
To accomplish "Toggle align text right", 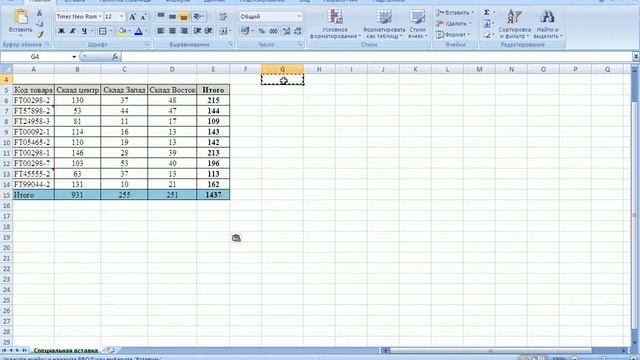I will (184, 31).
